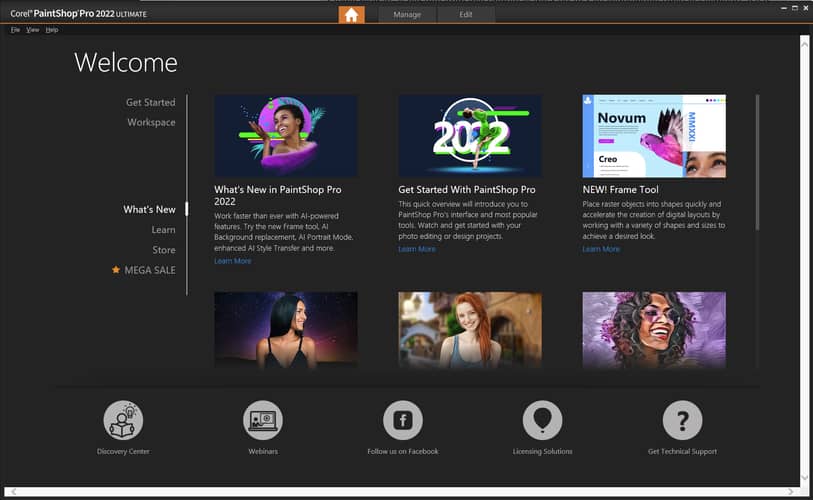
Task: Open the What's New in PaintShop Pro thumbnail
Action: pos(286,136)
